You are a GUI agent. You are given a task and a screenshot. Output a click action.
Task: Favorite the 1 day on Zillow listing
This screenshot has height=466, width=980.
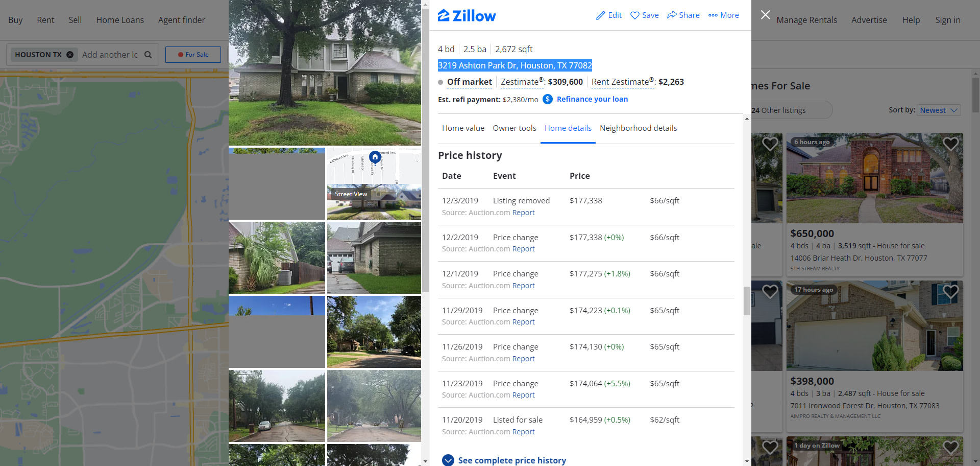(x=950, y=447)
